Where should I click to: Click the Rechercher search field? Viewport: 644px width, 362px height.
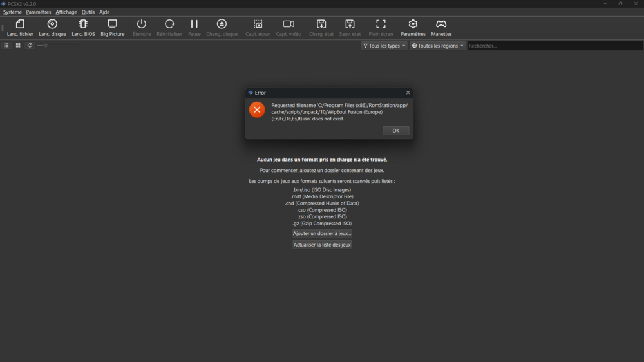tap(554, 46)
